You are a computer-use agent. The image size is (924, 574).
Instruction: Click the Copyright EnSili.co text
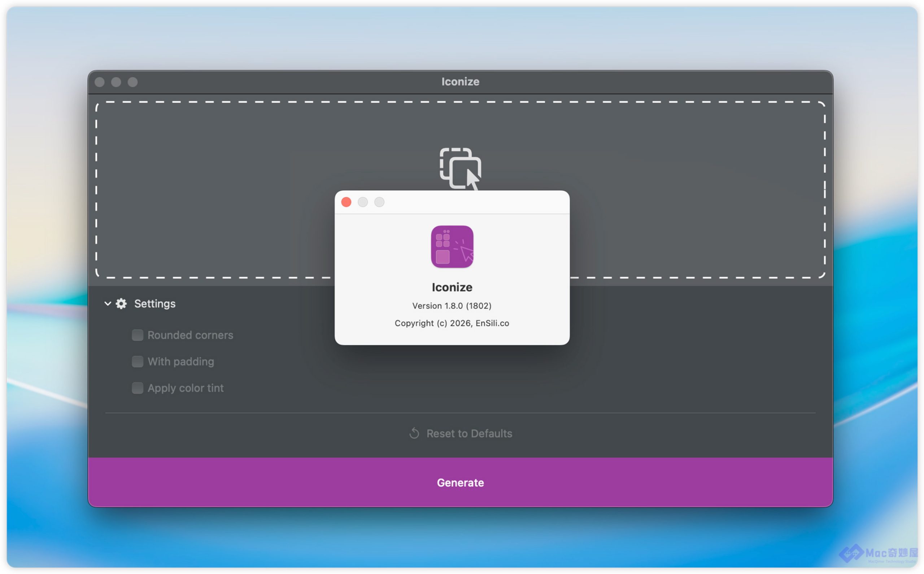452,323
